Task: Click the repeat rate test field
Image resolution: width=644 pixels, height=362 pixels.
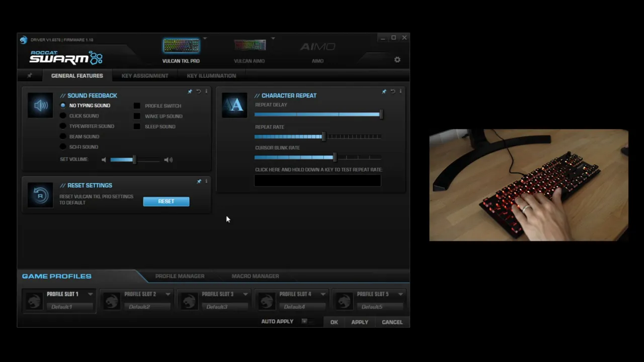Action: point(317,180)
